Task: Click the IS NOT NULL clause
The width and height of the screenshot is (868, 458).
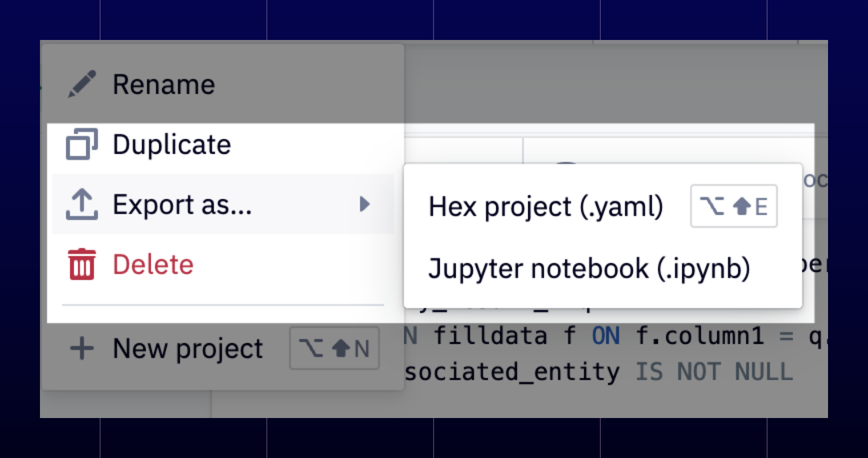Action: pyautogui.click(x=714, y=372)
